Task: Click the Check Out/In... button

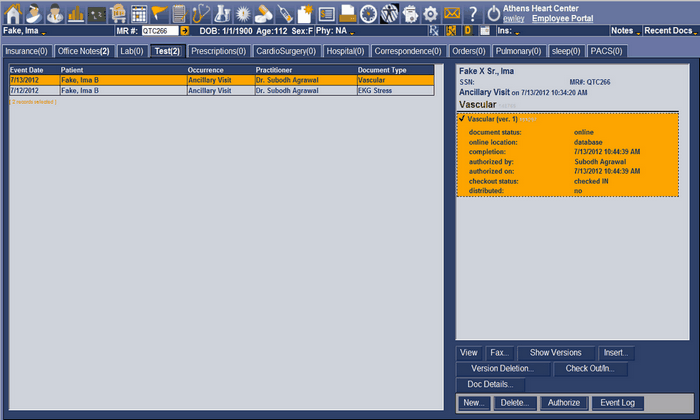Action: point(590,369)
